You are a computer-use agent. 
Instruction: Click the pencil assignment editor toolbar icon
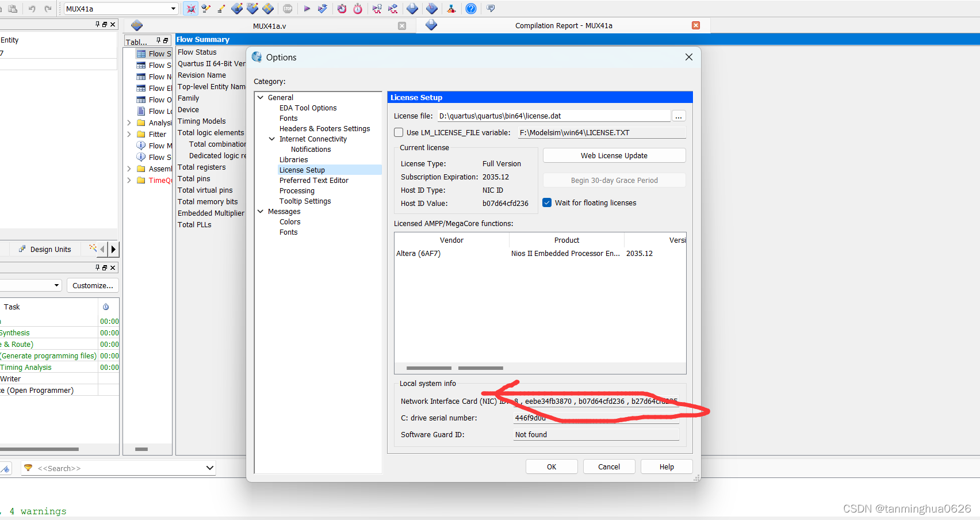[x=221, y=9]
